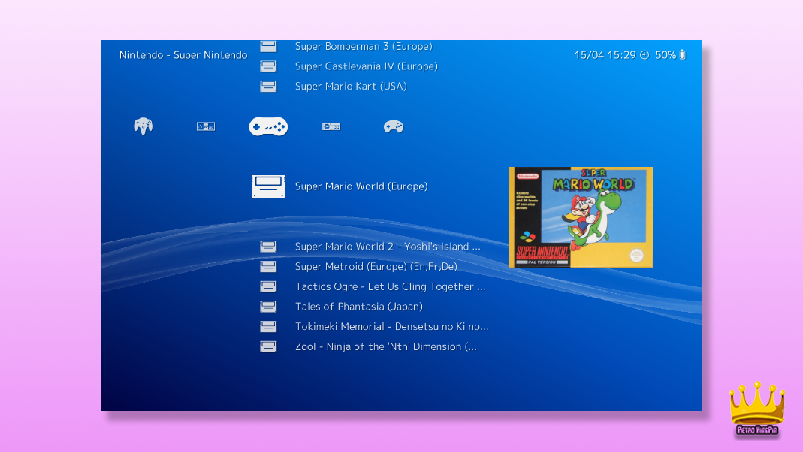Click cartridge icon beside Zool entry

(268, 347)
